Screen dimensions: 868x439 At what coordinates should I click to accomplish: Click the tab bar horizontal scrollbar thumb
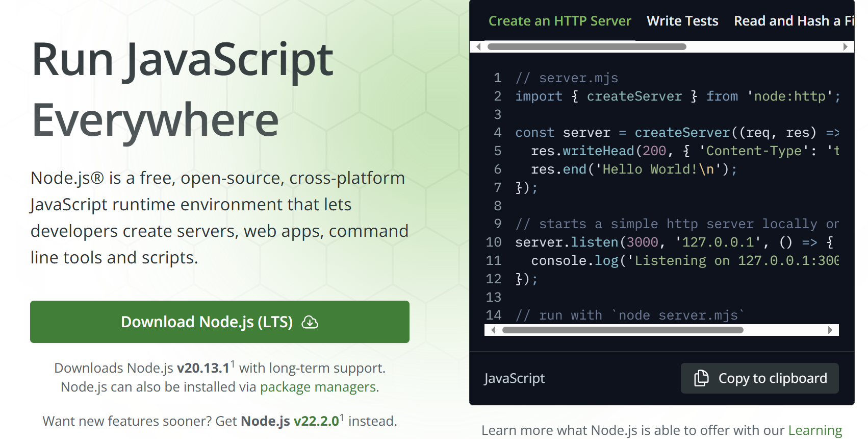[x=587, y=47]
